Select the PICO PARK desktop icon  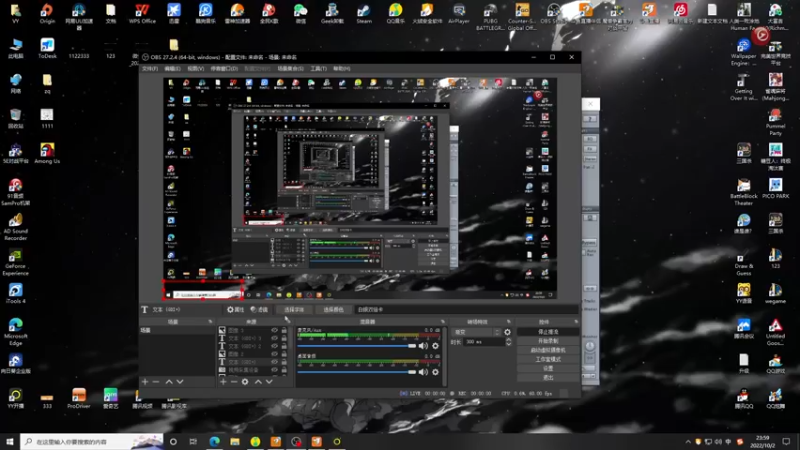[x=776, y=188]
